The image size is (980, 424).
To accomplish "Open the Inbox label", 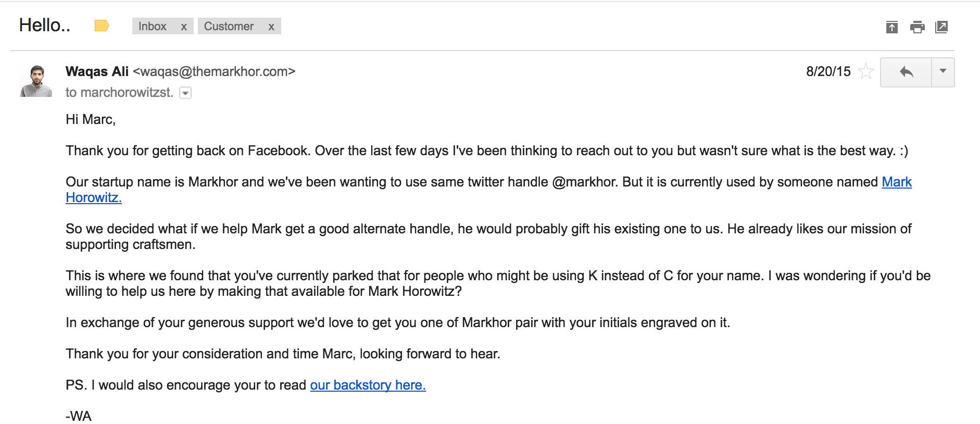I will [153, 27].
